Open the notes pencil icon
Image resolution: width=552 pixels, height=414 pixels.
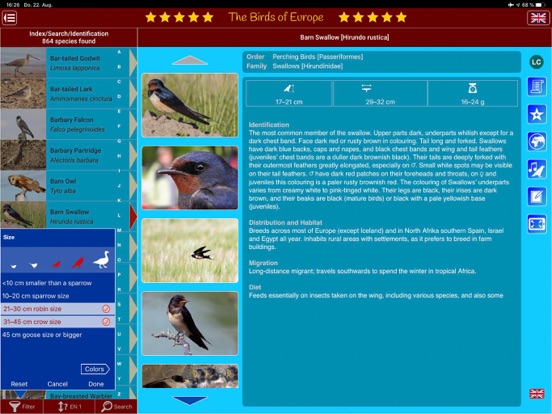(537, 196)
